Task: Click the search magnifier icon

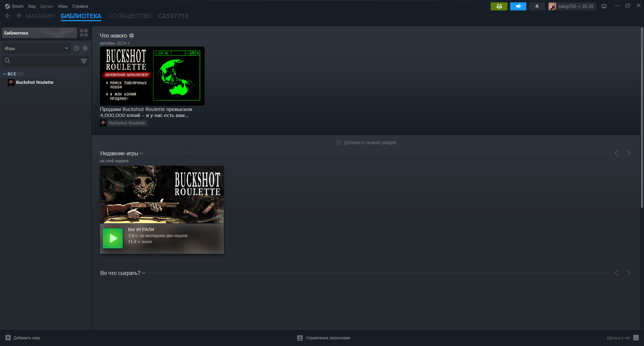Action: click(x=7, y=61)
